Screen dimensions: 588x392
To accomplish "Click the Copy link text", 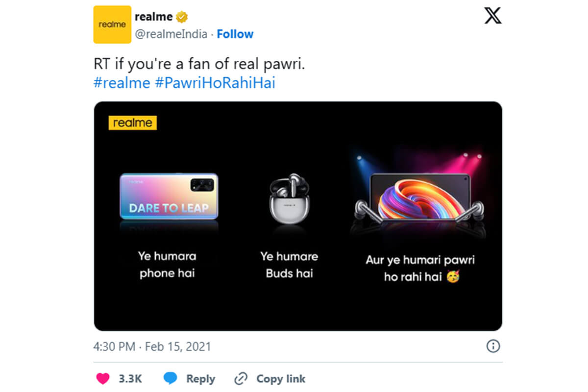I will 281,379.
